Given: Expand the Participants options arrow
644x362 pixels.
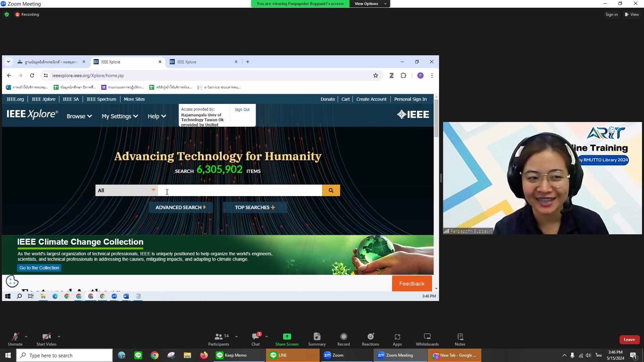Looking at the screenshot, I should point(236,337).
